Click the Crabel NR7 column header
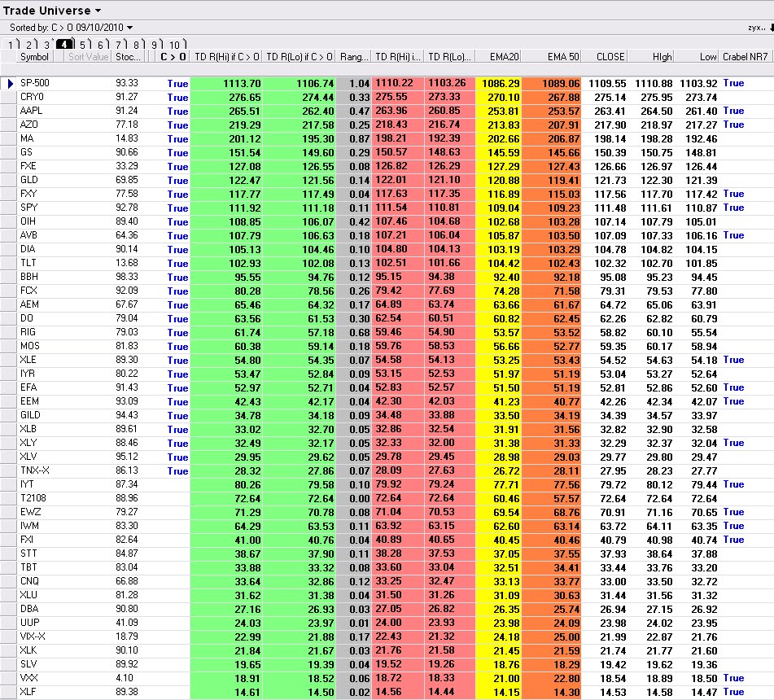 (746, 57)
